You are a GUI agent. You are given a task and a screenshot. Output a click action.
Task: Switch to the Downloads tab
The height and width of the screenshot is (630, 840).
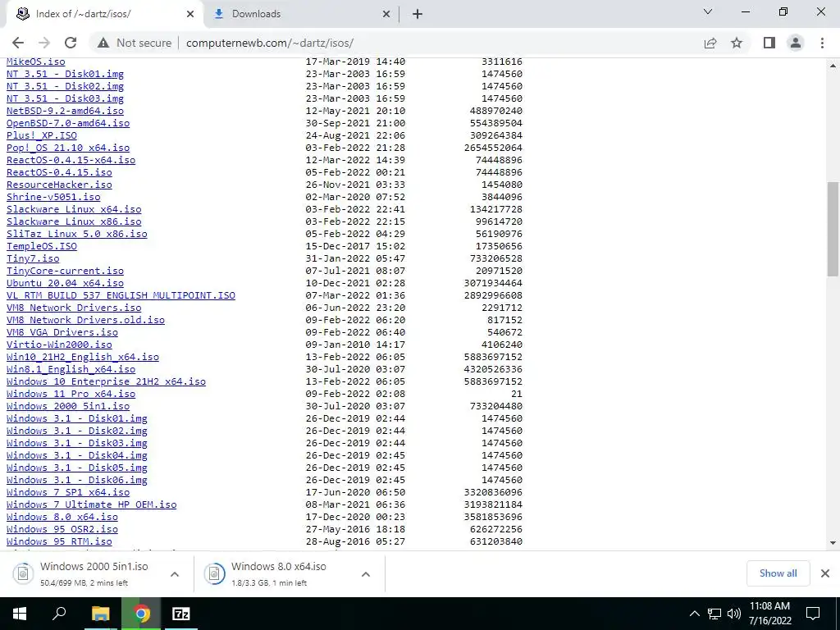pos(303,14)
